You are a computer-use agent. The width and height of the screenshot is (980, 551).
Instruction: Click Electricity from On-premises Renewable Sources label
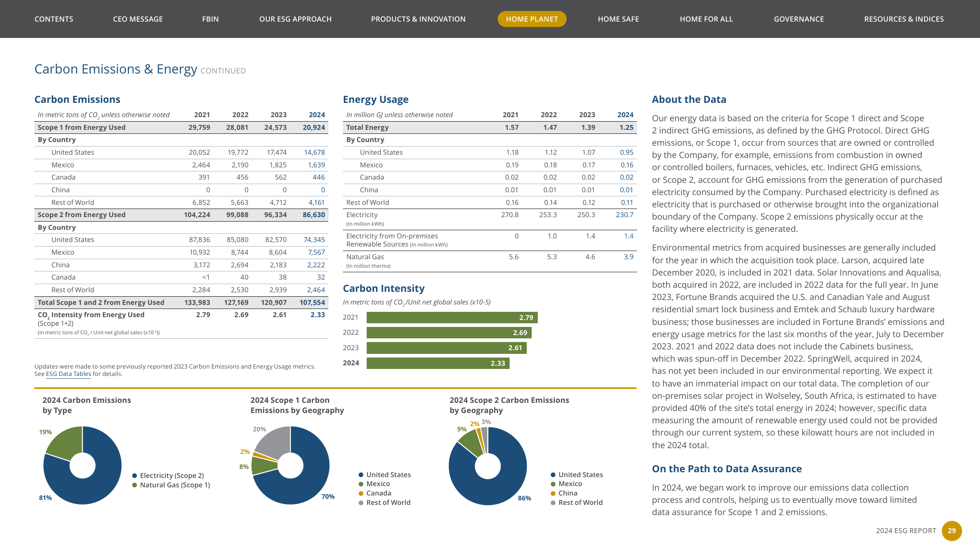tap(396, 240)
